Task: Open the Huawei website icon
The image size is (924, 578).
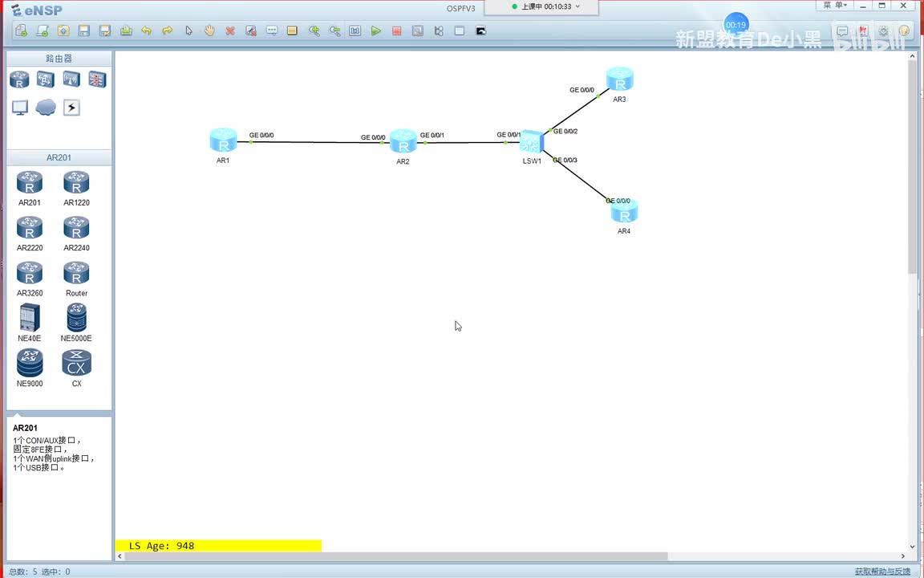Action: [863, 31]
